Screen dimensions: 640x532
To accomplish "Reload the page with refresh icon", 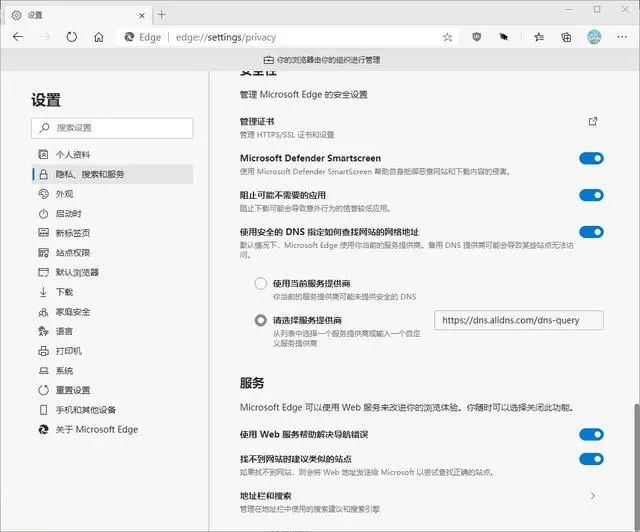I will (71, 37).
